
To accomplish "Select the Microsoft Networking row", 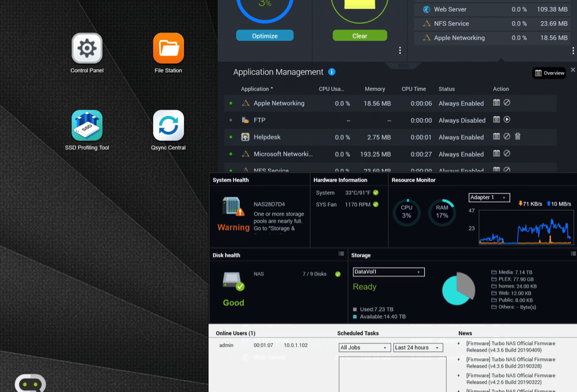I will 391,154.
